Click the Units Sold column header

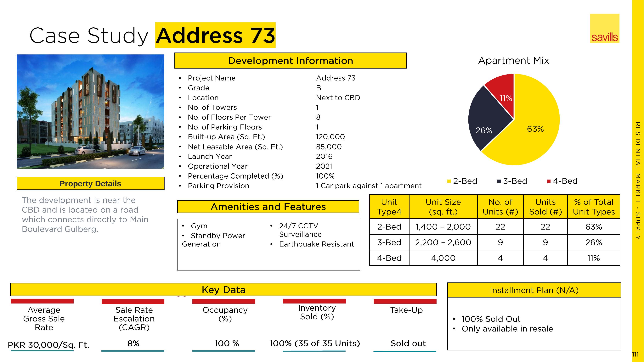545,207
